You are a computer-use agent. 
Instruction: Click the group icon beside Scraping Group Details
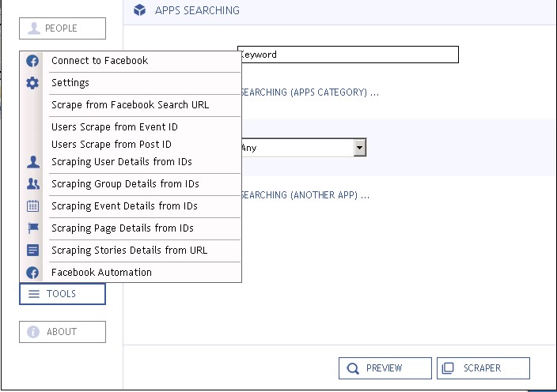pyautogui.click(x=32, y=184)
